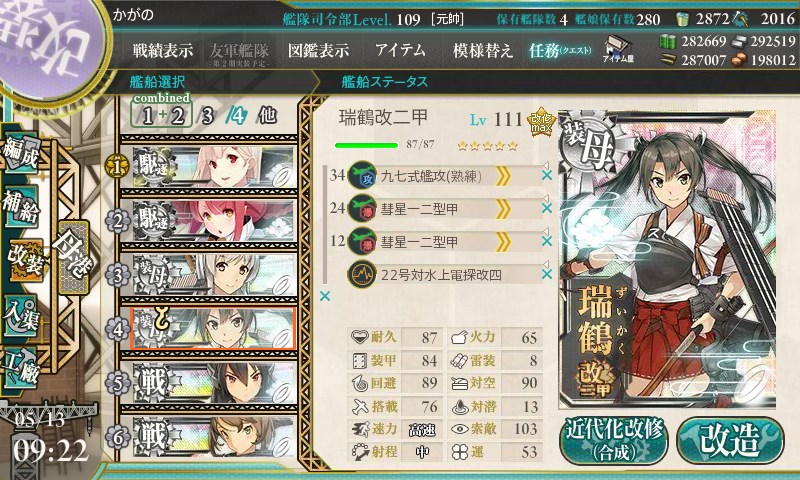This screenshot has height=480, width=800.
Task: Remove the 22号対水上電探改四 equipment with X
Action: [x=546, y=274]
